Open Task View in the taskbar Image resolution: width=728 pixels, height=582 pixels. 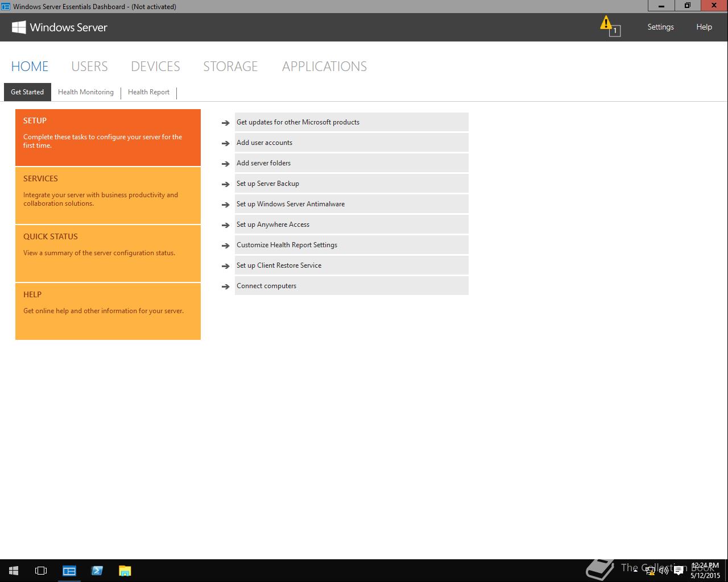coord(41,571)
